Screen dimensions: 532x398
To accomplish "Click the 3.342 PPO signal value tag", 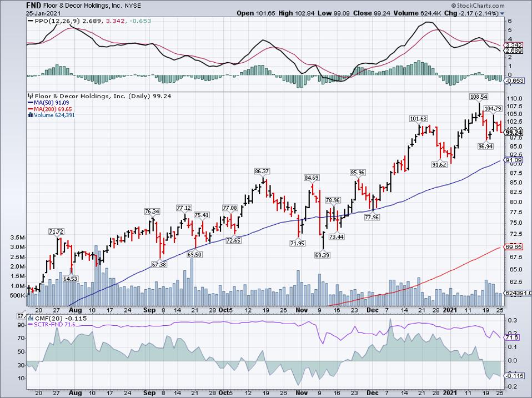I will pos(511,44).
